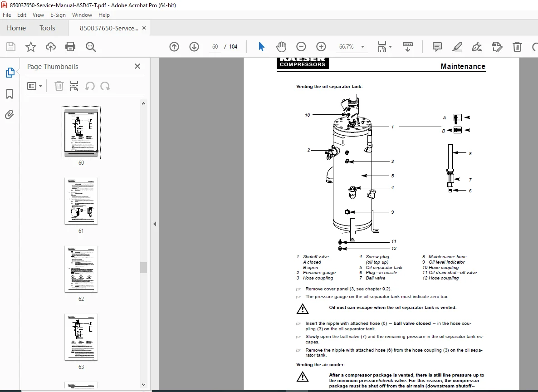Viewport: 538px width, 392px height.
Task: Click 'Venting the air cooler:' heading
Action: 320,364
